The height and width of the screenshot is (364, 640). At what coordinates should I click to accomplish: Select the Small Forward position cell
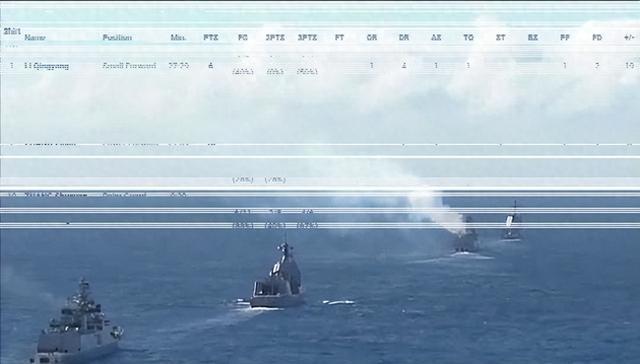coord(129,65)
